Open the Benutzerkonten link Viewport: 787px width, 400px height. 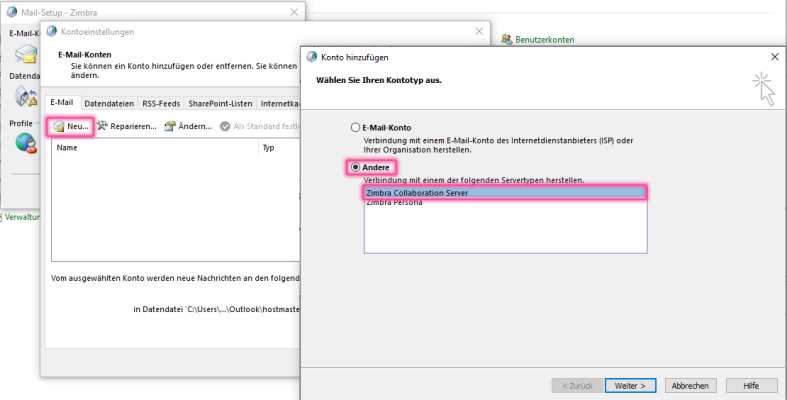(545, 40)
